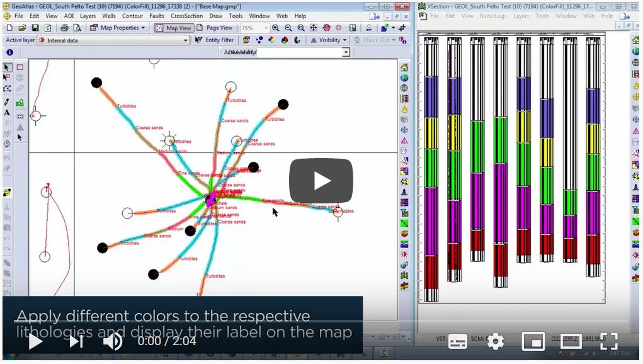Toggle video subtitles/captions
Viewport: 643px width, 364px height.
[458, 341]
